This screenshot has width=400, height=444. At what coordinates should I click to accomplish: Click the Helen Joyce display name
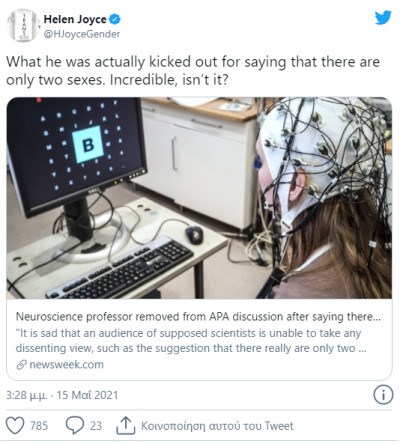[75, 19]
